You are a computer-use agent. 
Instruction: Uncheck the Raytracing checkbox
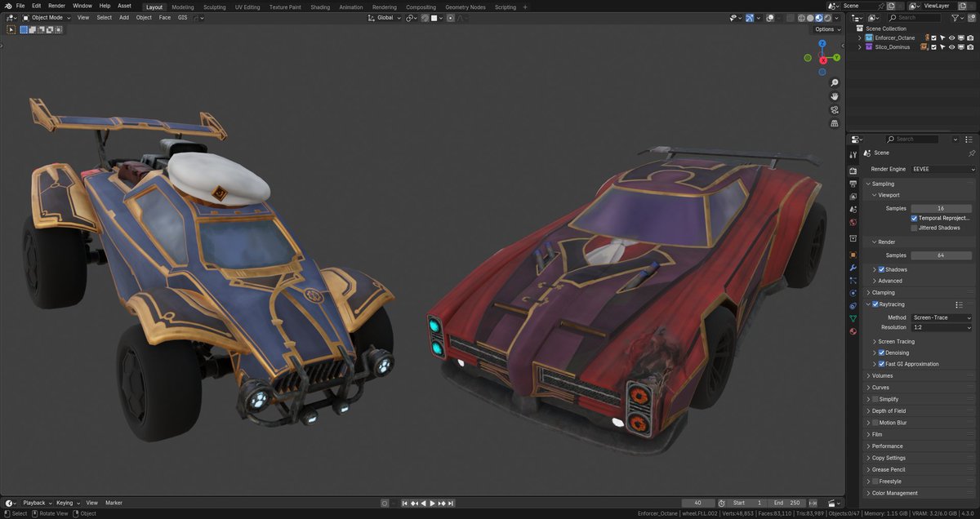pyautogui.click(x=875, y=304)
